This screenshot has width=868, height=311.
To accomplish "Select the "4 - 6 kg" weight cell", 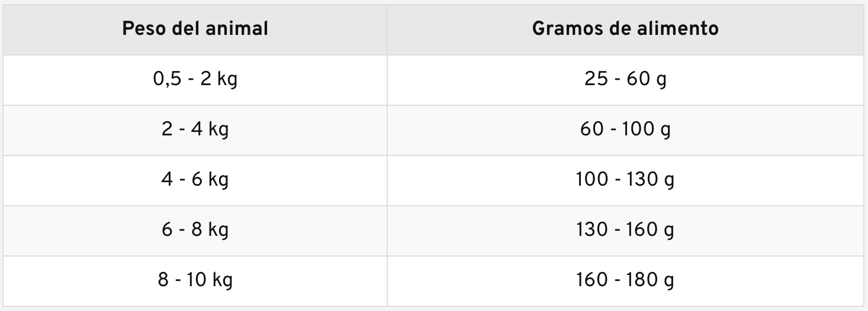I will click(195, 179).
